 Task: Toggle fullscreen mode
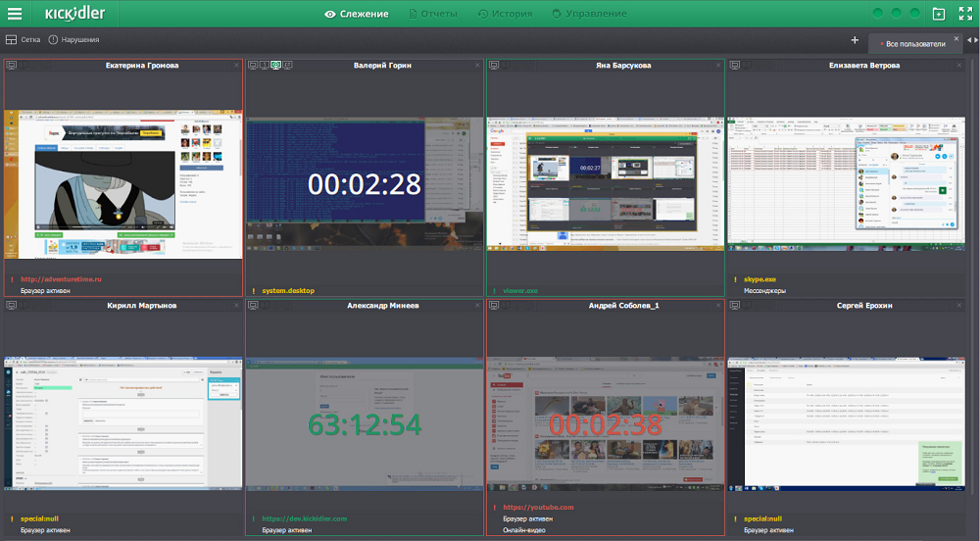pyautogui.click(x=964, y=14)
